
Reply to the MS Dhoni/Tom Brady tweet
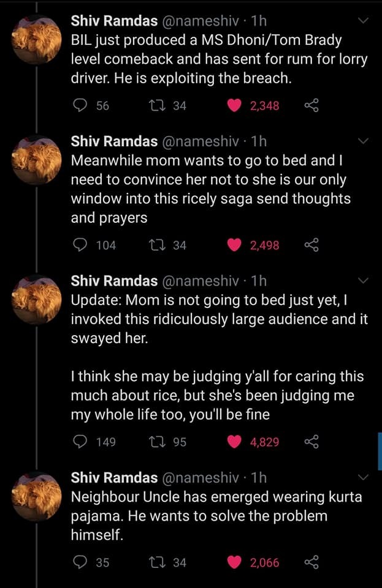[82, 105]
